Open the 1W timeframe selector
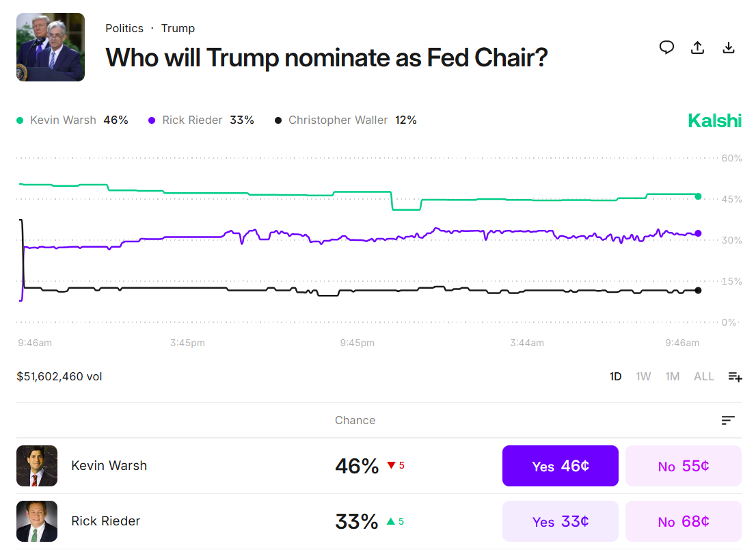 point(643,376)
